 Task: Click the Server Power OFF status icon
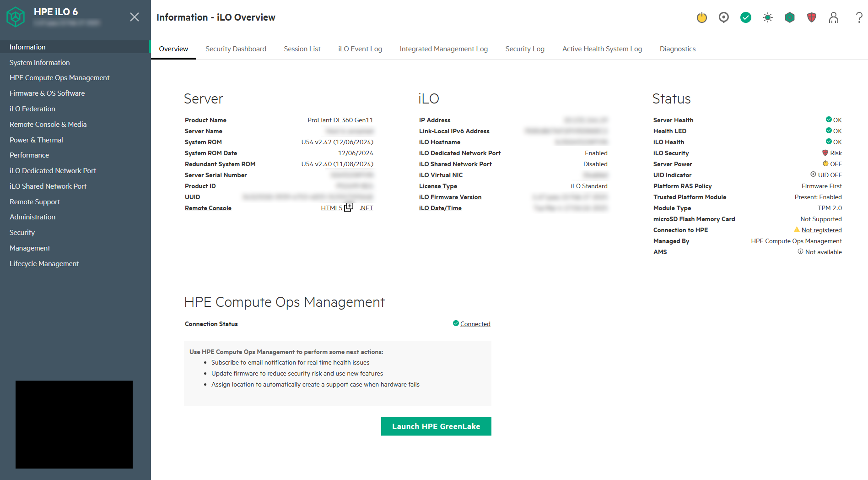coord(826,164)
